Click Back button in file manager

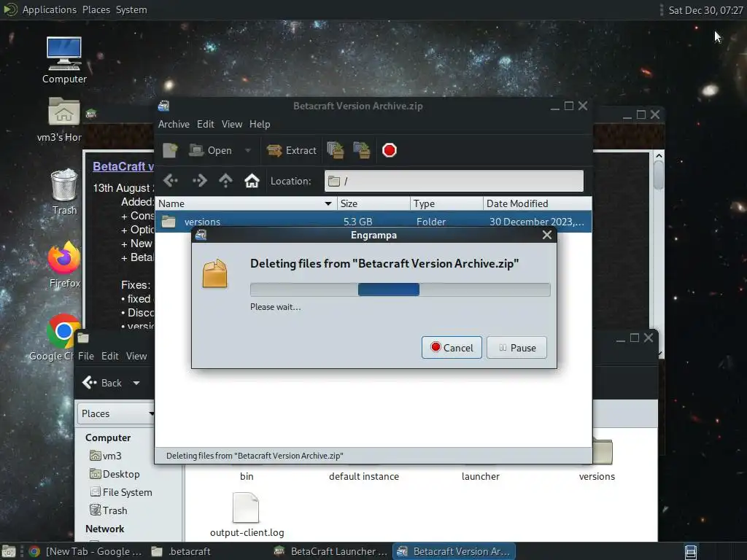pos(102,383)
